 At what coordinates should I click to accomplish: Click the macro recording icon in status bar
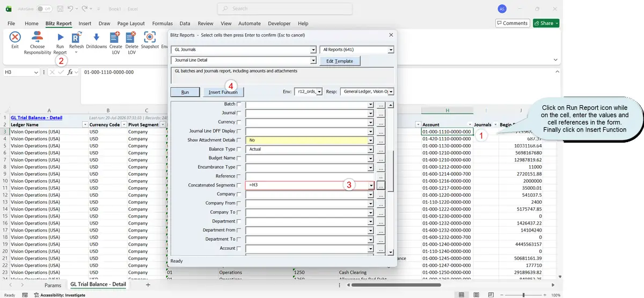coord(25,295)
